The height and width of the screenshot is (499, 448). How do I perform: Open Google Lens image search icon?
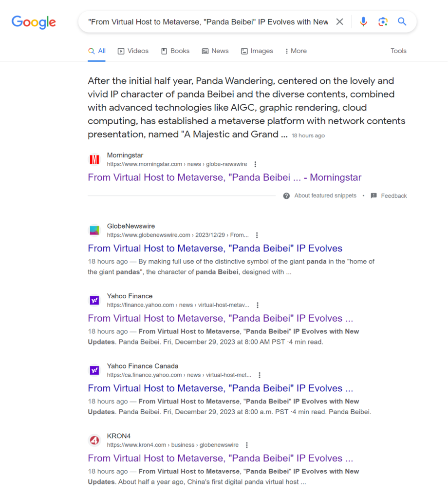click(383, 21)
